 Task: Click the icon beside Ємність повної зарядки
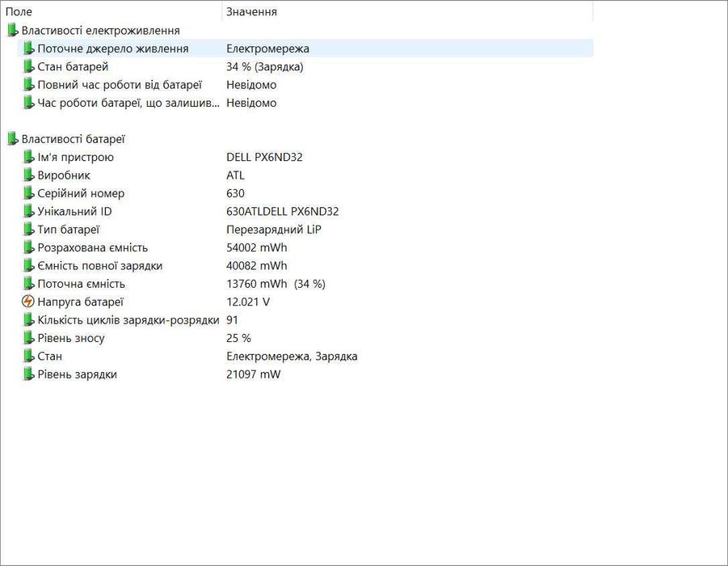[x=29, y=266]
